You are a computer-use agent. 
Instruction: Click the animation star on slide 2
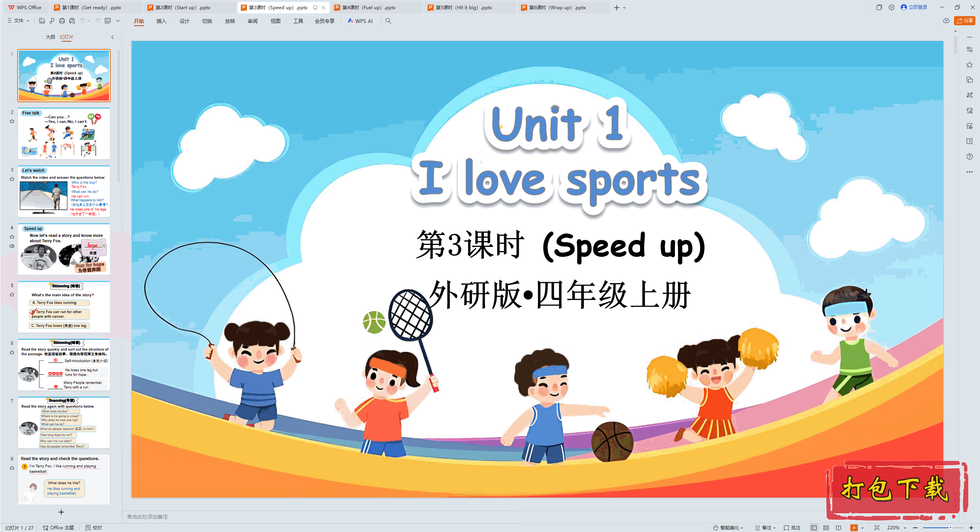click(12, 121)
